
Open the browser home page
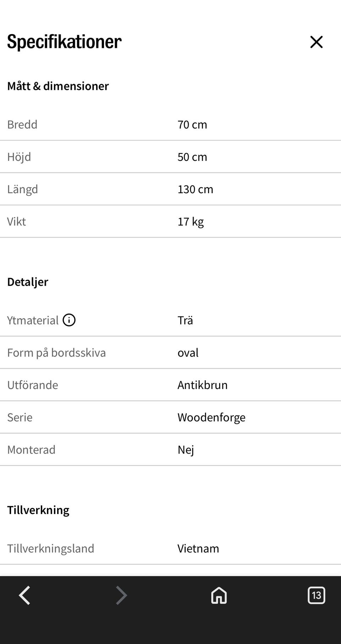coord(219,595)
